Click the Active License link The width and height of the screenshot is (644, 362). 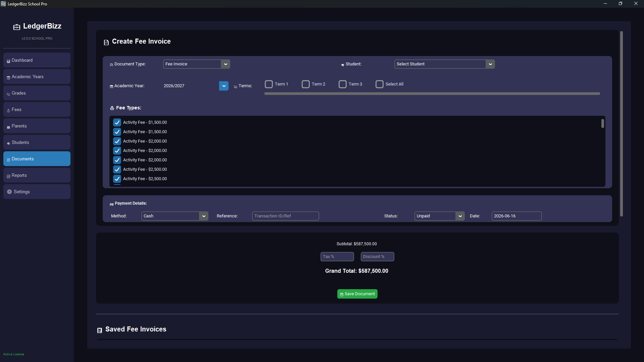(x=14, y=354)
